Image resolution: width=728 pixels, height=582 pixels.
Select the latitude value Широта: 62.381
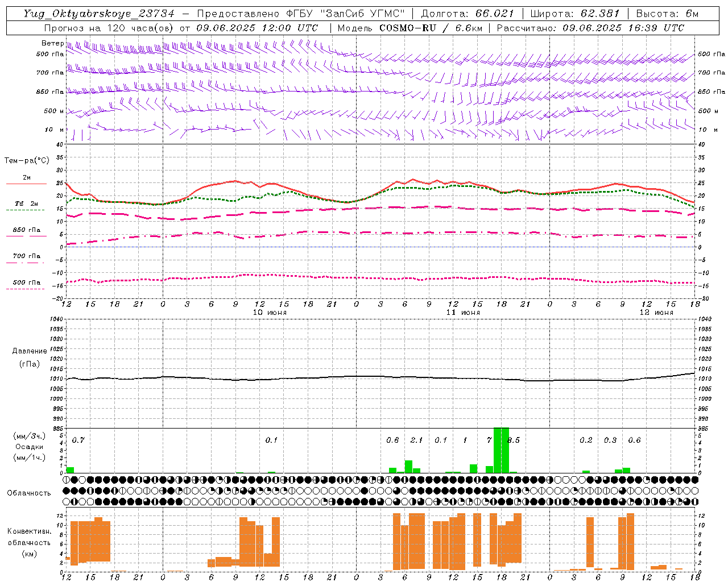tap(574, 14)
